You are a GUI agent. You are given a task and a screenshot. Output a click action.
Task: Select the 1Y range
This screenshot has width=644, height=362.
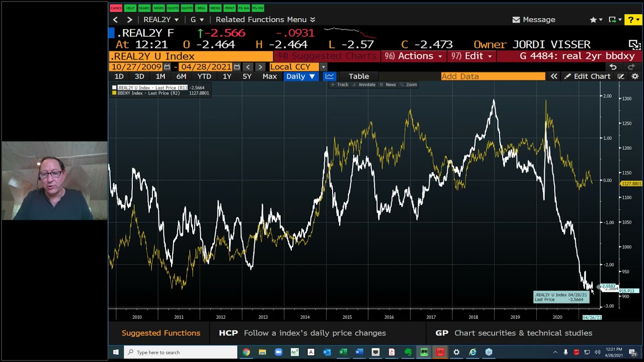click(227, 76)
